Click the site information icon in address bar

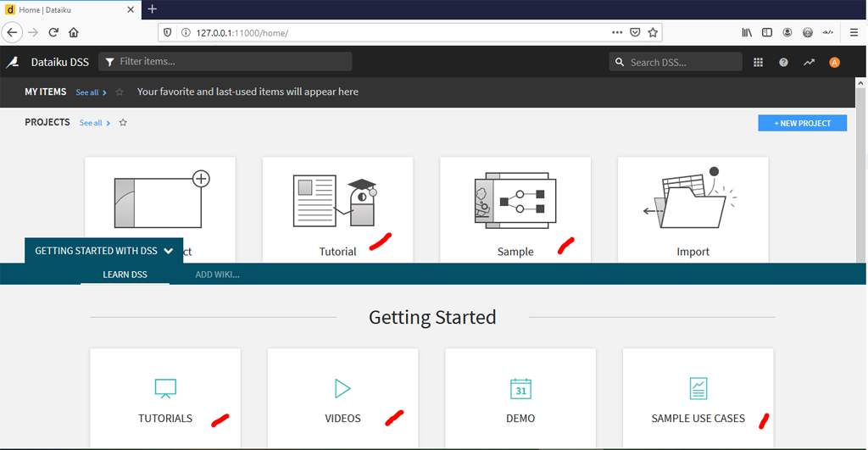186,33
